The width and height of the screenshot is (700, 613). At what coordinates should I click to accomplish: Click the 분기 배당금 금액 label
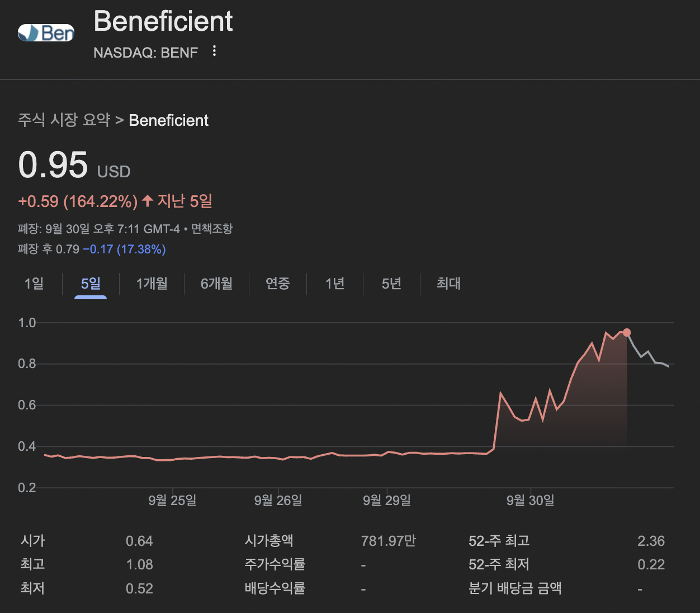(x=515, y=588)
